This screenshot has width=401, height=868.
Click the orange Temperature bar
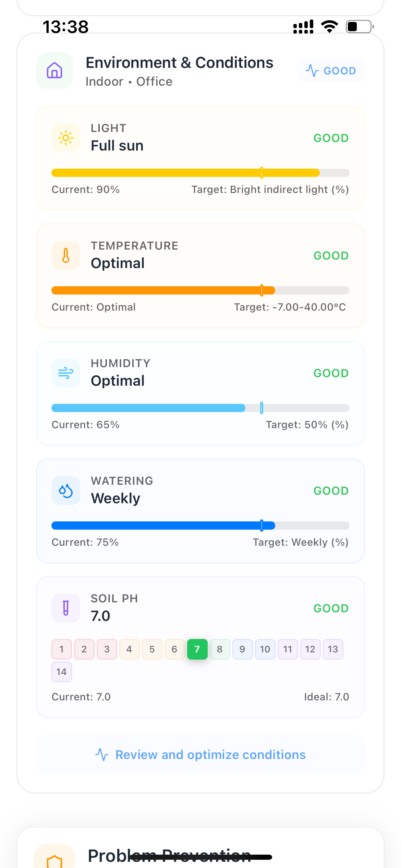pyautogui.click(x=200, y=290)
